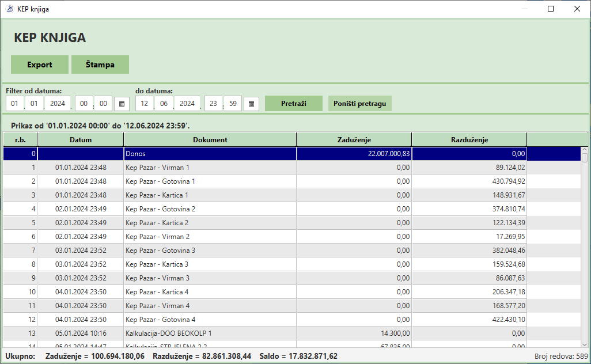Click the KEP knjiga title bar icon
The width and height of the screenshot is (591, 364).
9,9
